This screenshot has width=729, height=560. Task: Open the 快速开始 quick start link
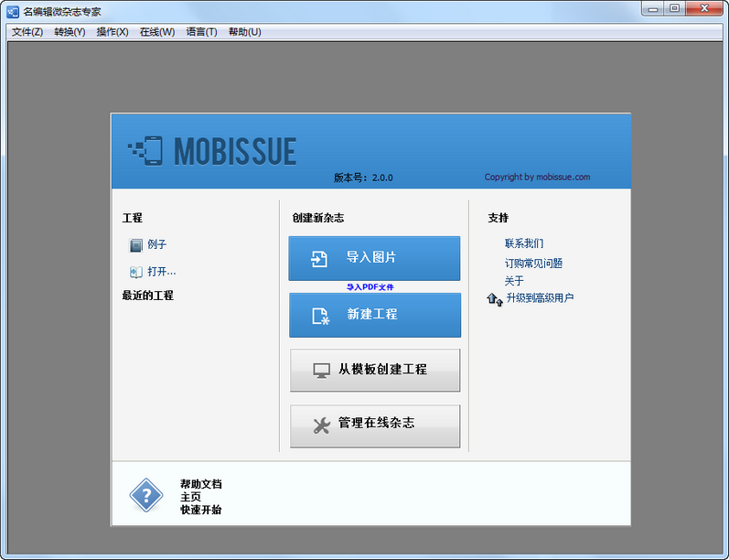click(x=200, y=510)
